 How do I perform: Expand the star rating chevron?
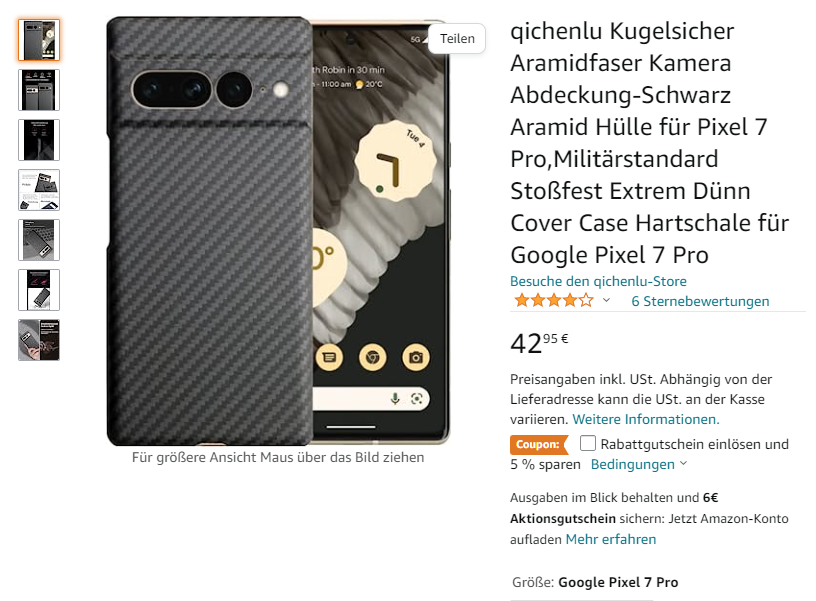click(x=606, y=300)
